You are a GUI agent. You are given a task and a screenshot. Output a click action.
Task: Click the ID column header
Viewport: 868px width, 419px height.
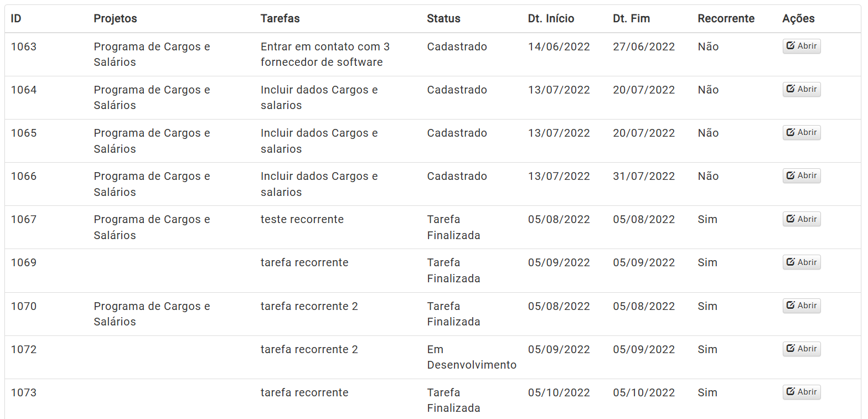click(x=16, y=18)
